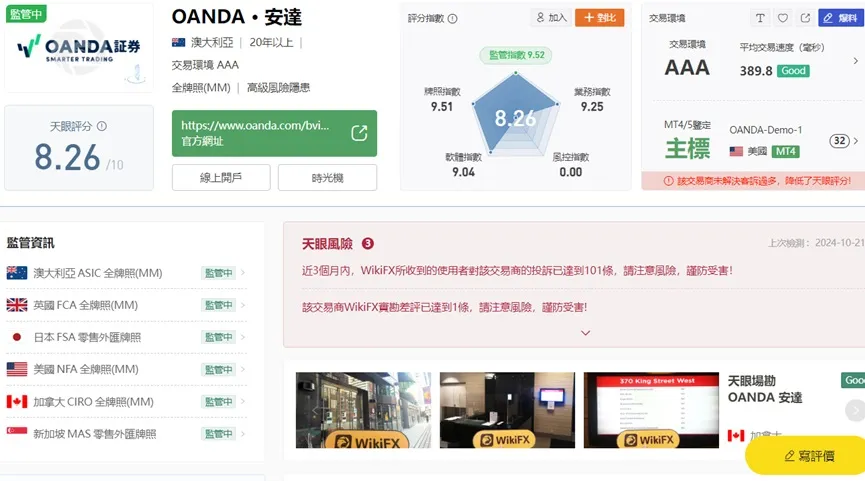Screen dimensions: 865x481
Task: Click the Canada flag under 天眼場勘
Action: [736, 435]
